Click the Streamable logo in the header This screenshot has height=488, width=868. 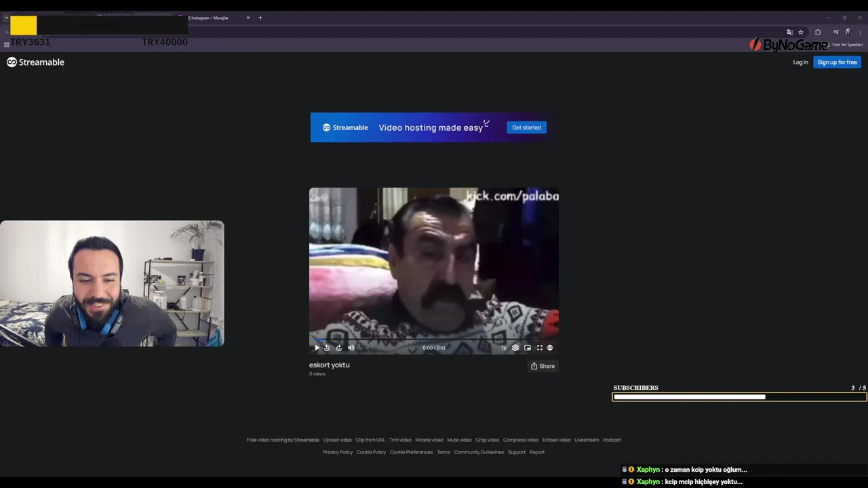pos(36,62)
